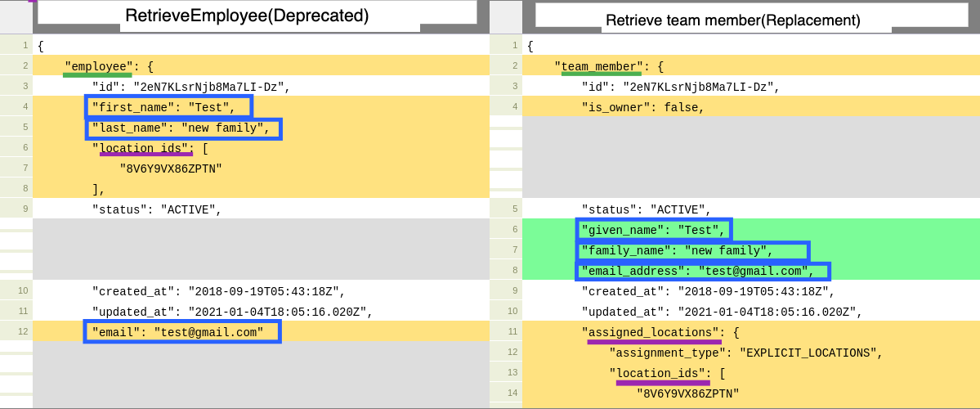Image resolution: width=980 pixels, height=409 pixels.
Task: Select the "family_name": "new family" line
Action: pyautogui.click(x=678, y=251)
